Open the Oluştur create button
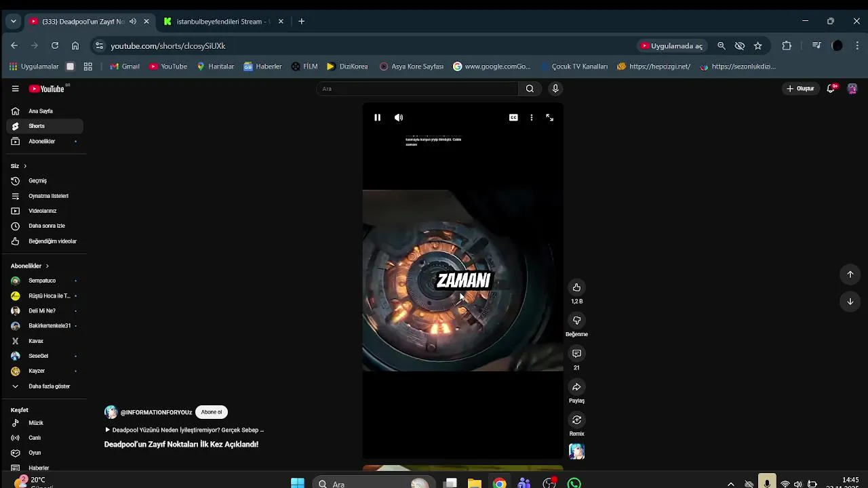 pyautogui.click(x=800, y=89)
